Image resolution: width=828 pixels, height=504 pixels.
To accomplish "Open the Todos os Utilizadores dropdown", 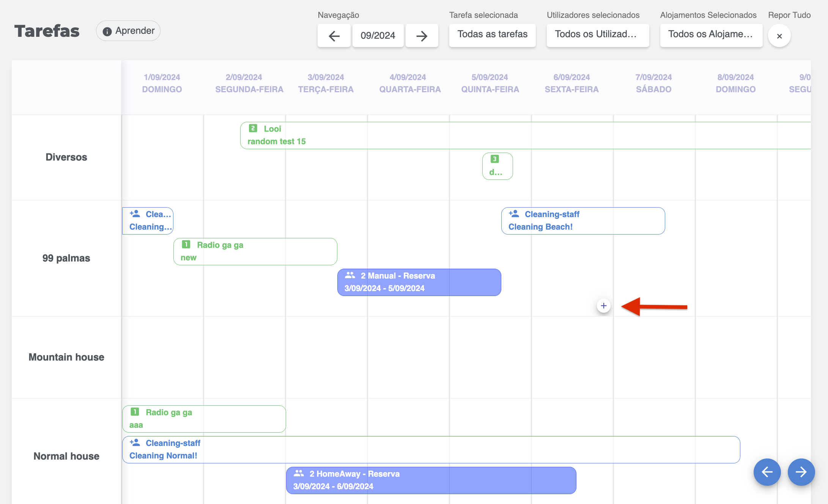I will point(597,35).
